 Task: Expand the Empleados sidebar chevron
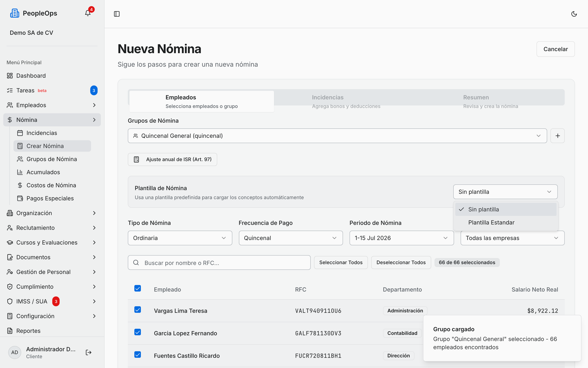coord(94,105)
